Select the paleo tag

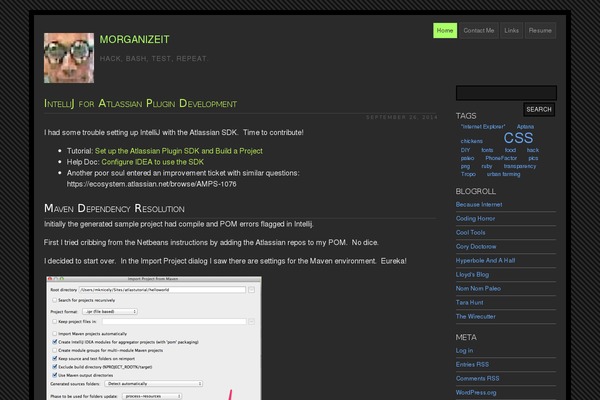point(467,158)
